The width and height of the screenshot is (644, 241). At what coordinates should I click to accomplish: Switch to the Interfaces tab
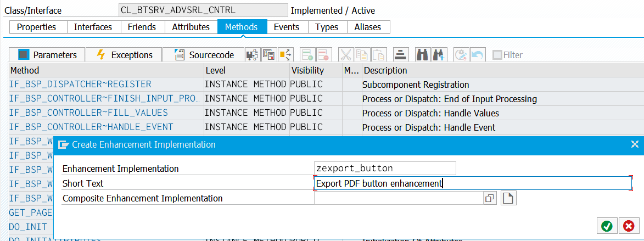coord(93,27)
